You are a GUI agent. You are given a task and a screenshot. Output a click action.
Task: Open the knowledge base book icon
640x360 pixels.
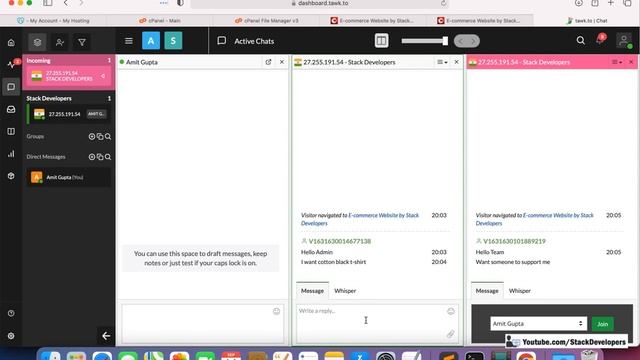coord(11,131)
